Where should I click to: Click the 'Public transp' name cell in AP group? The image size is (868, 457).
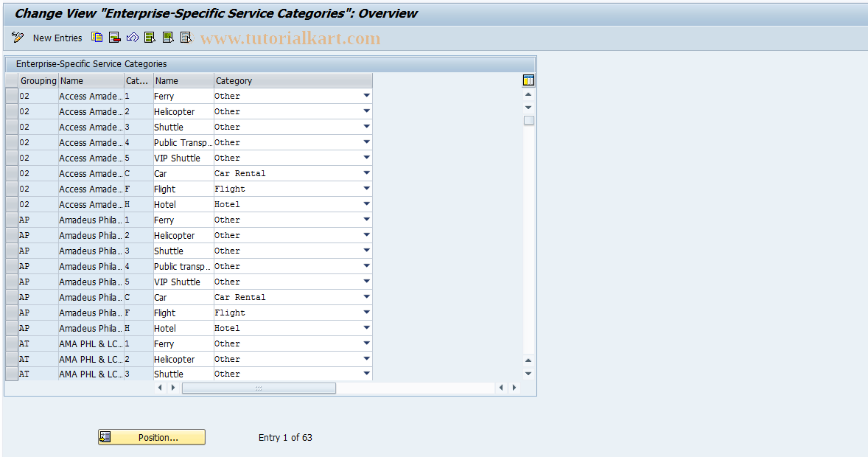[183, 266]
